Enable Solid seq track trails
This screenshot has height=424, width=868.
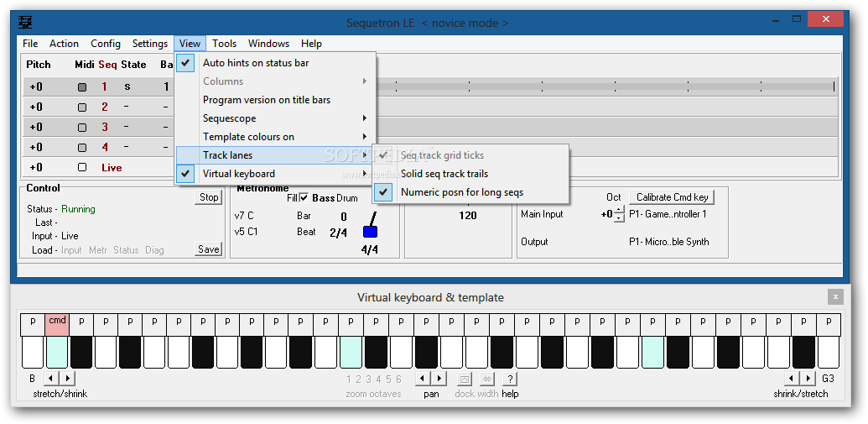470,174
